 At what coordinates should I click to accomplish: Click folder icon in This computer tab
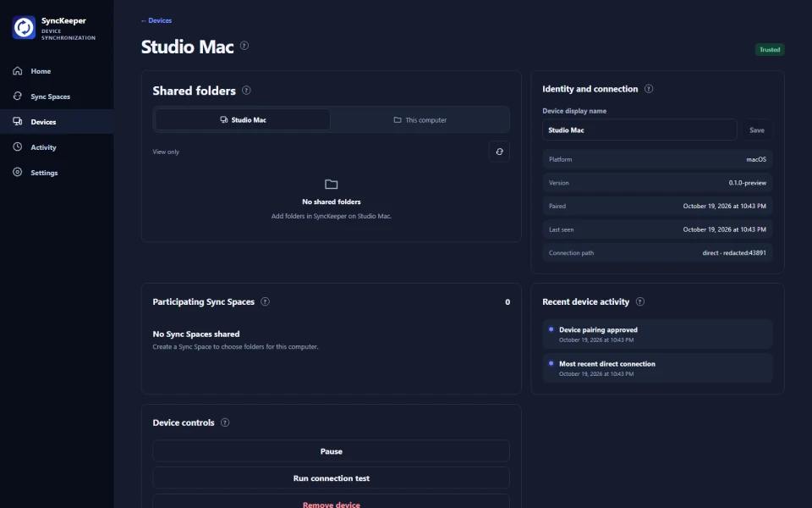(398, 119)
